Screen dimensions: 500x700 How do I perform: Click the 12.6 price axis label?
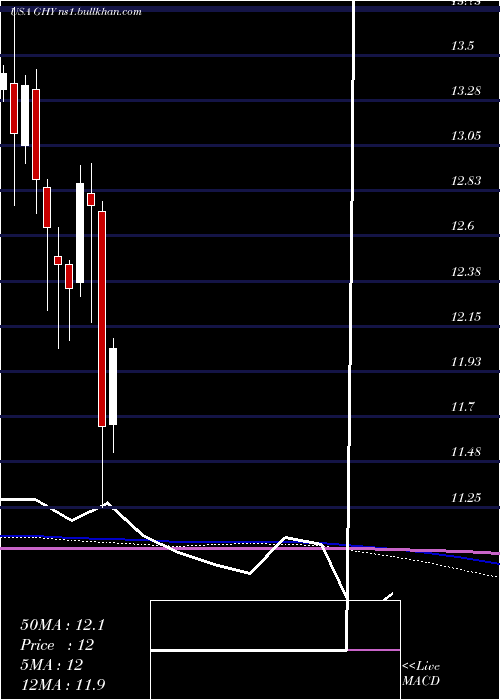click(463, 226)
